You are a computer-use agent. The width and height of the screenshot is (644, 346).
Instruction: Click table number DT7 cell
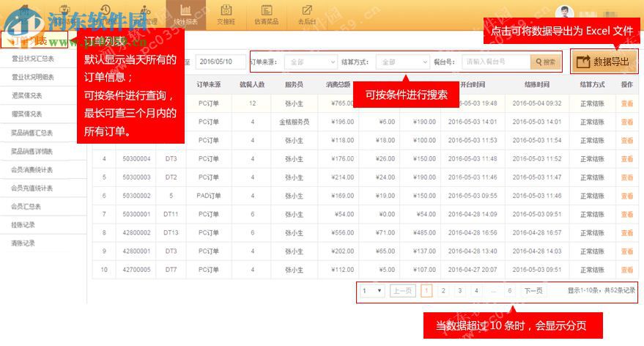(x=171, y=270)
